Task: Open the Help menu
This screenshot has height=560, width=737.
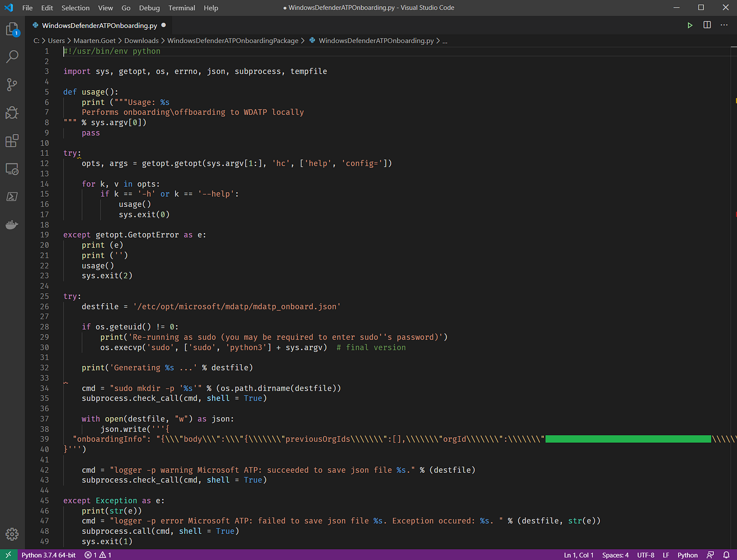Action: pos(211,8)
